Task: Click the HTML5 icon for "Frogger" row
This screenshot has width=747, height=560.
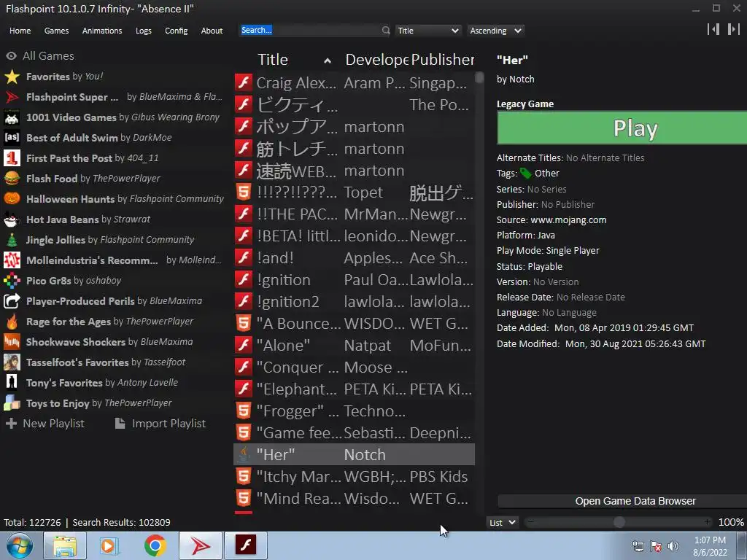Action: click(244, 411)
